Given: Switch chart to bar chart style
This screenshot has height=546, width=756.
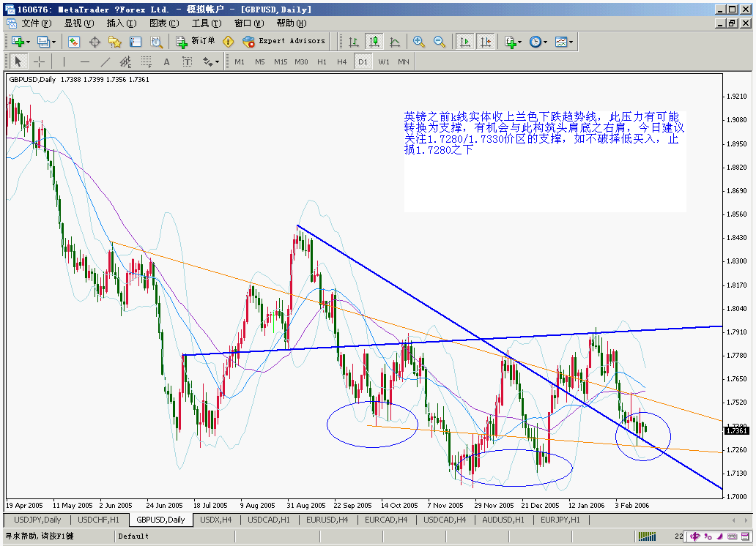Looking at the screenshot, I should 353,42.
